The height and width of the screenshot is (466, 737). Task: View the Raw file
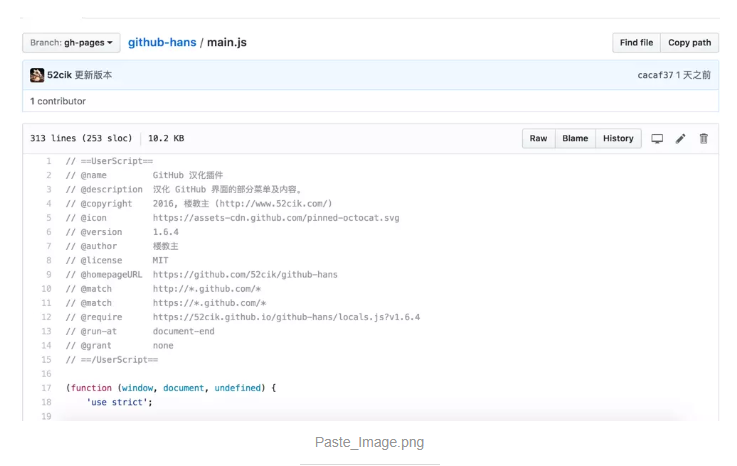(x=538, y=139)
